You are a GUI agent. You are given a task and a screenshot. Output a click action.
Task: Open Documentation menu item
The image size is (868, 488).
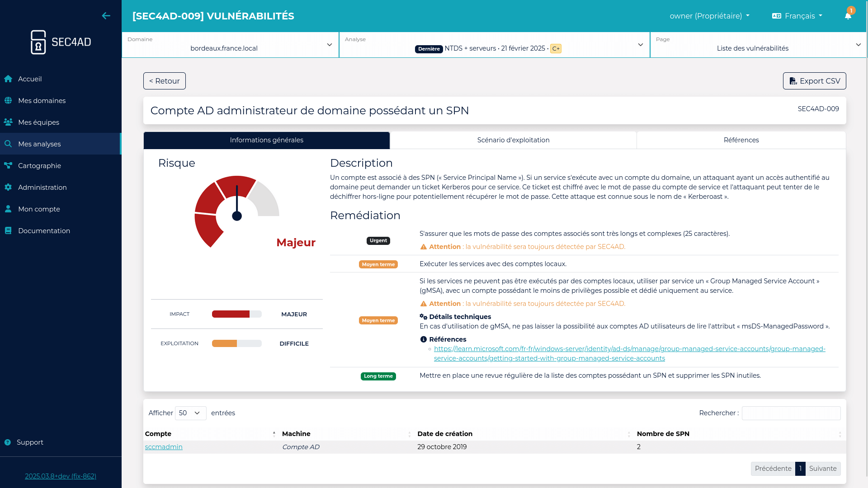point(61,231)
